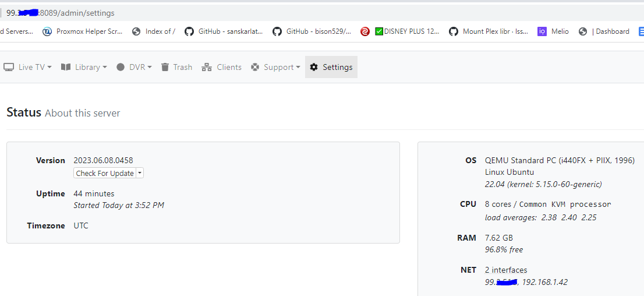
Task: Click the Support lifebuoy icon
Action: coord(255,67)
